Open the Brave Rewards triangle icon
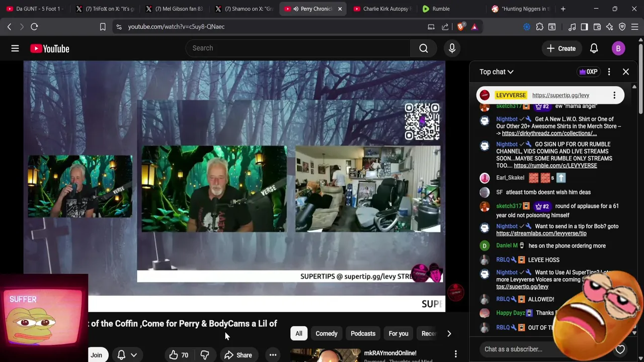 [x=474, y=27]
